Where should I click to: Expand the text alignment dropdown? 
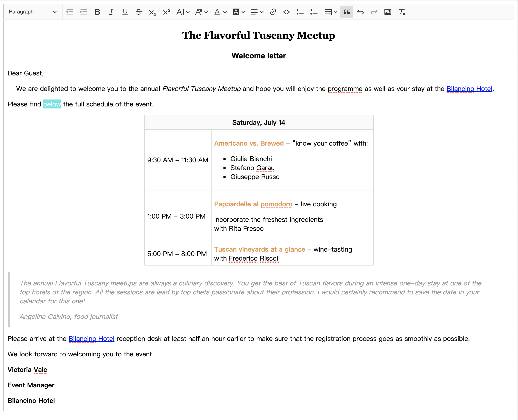[257, 12]
